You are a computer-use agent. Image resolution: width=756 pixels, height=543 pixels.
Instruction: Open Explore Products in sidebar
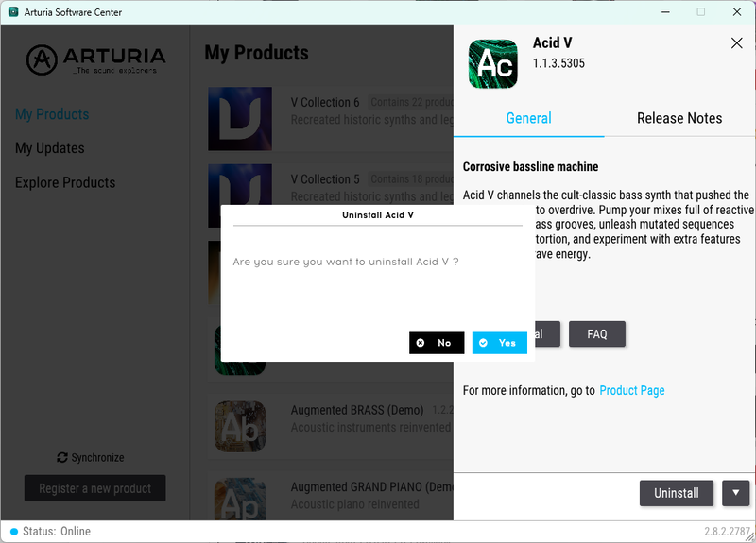65,182
